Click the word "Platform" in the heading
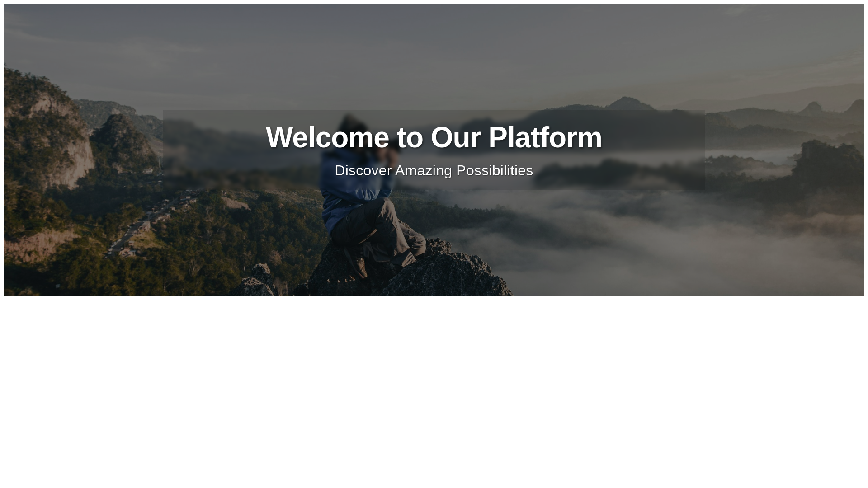Image resolution: width=868 pixels, height=488 pixels. [x=545, y=137]
